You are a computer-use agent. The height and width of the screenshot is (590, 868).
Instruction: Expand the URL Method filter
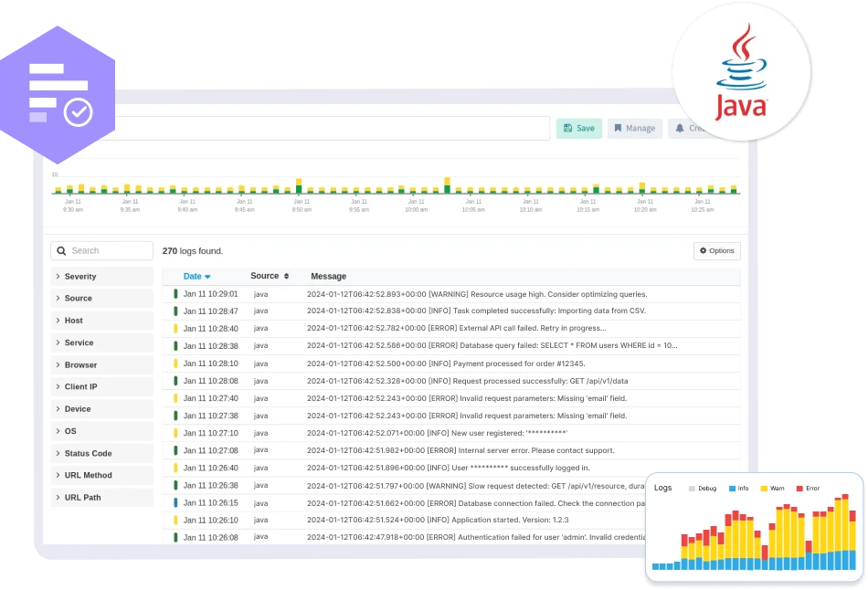(x=101, y=476)
